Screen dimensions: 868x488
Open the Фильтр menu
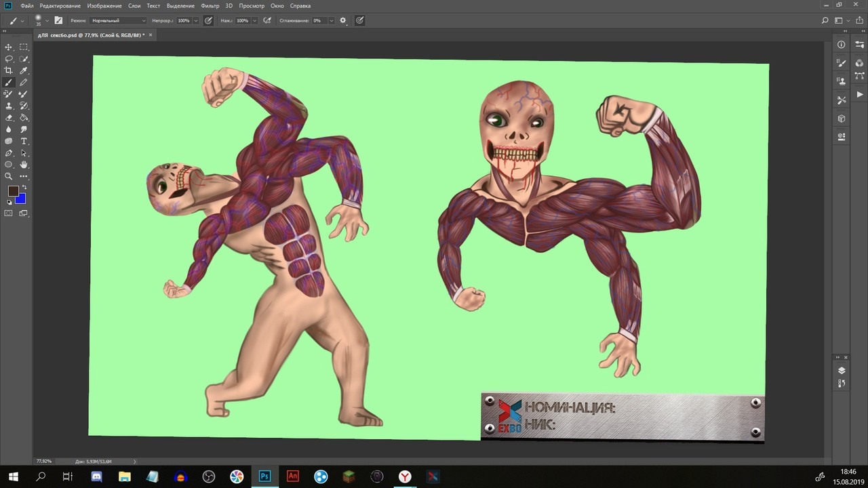tap(210, 5)
